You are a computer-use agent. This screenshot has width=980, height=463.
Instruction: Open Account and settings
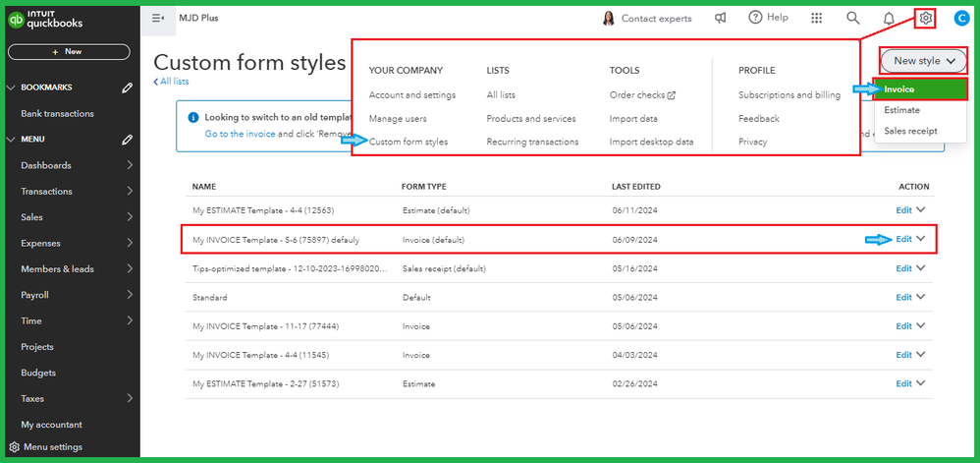coord(411,95)
